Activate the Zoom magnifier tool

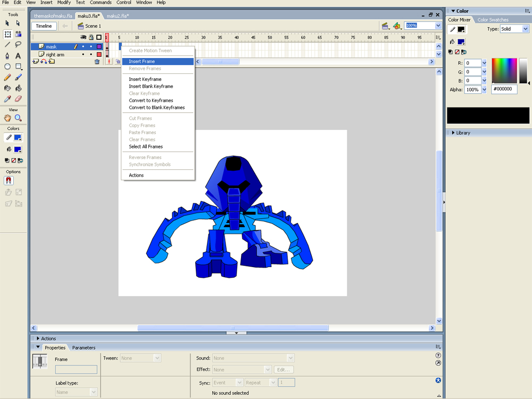18,118
